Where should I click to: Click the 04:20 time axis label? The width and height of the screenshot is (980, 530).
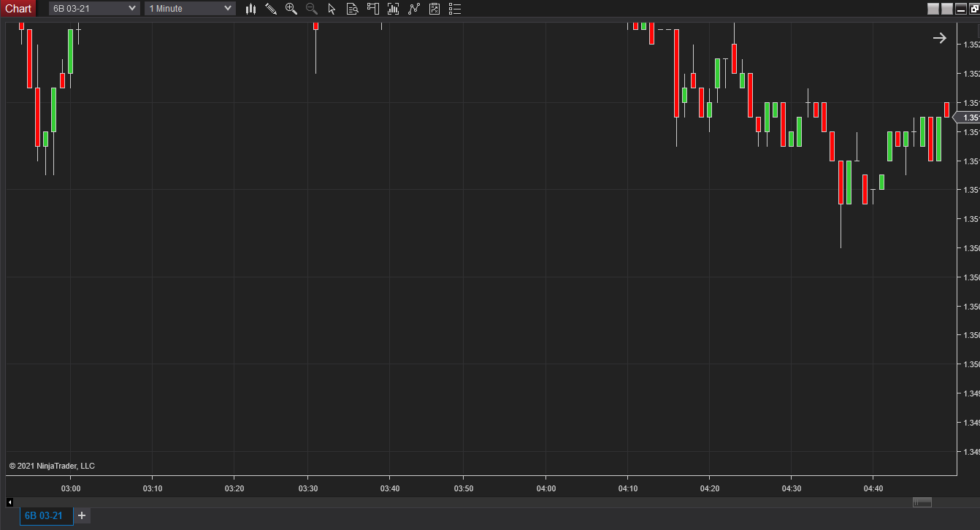point(710,488)
